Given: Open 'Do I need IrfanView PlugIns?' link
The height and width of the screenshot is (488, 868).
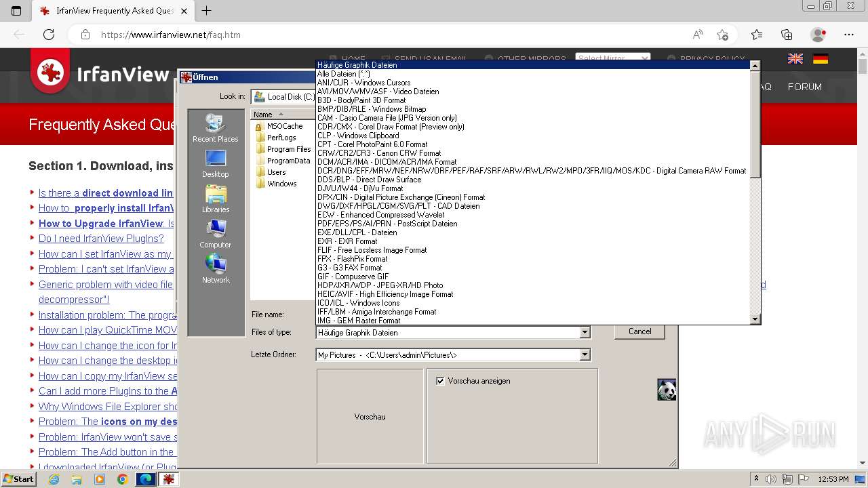Looking at the screenshot, I should 101,239.
